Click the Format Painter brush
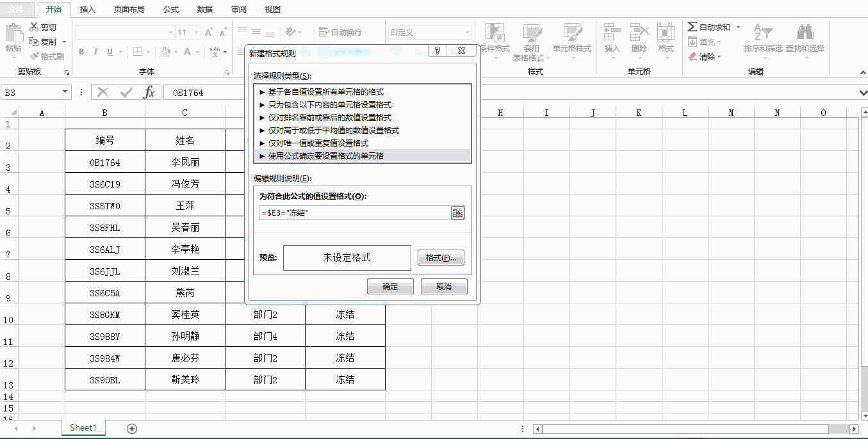 pyautogui.click(x=34, y=56)
